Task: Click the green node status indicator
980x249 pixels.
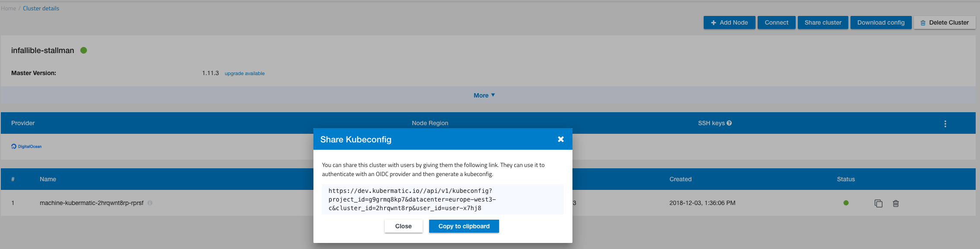Action: click(846, 203)
